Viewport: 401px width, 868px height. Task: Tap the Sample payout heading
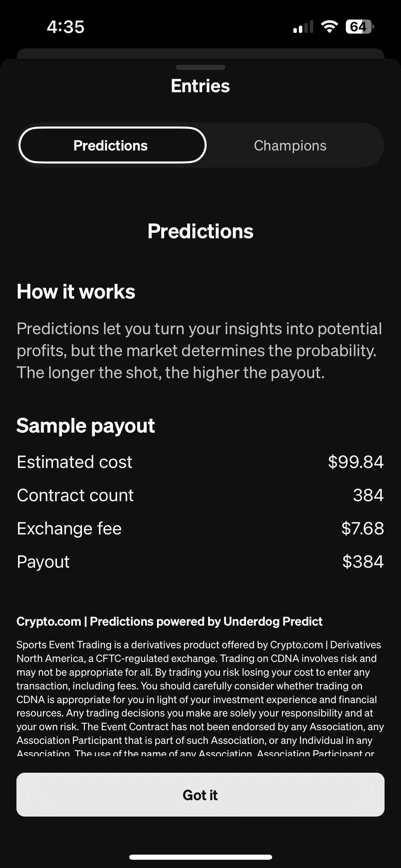[x=86, y=426]
